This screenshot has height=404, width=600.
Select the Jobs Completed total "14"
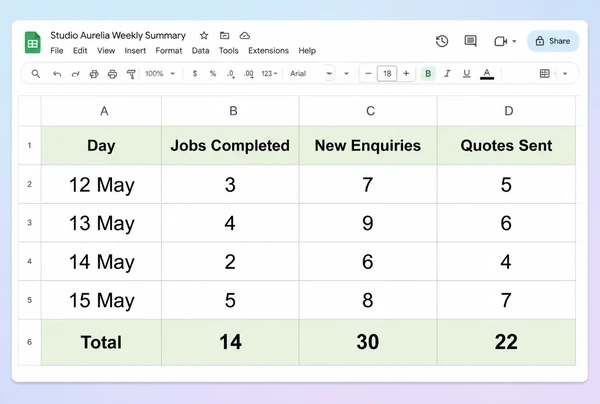230,342
